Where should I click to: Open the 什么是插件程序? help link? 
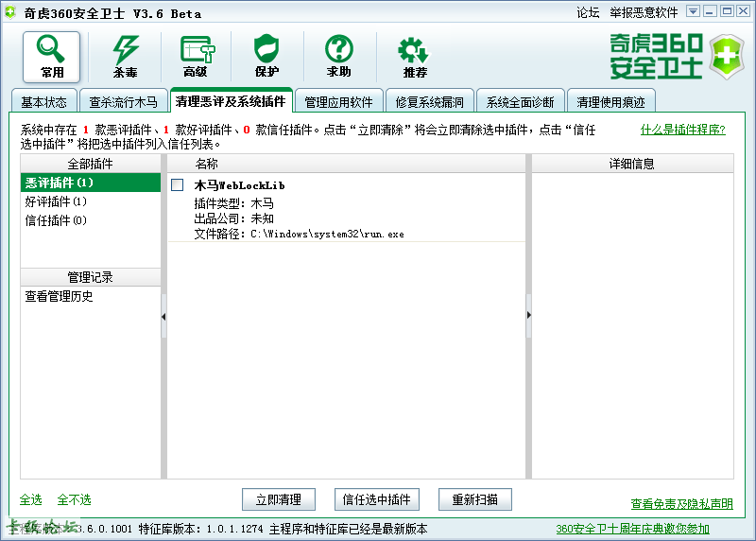(x=682, y=130)
